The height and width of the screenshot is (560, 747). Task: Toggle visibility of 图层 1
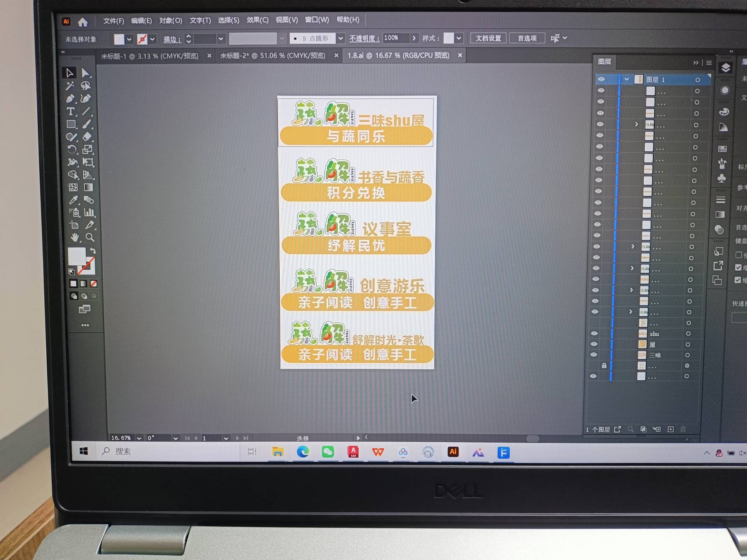(601, 79)
